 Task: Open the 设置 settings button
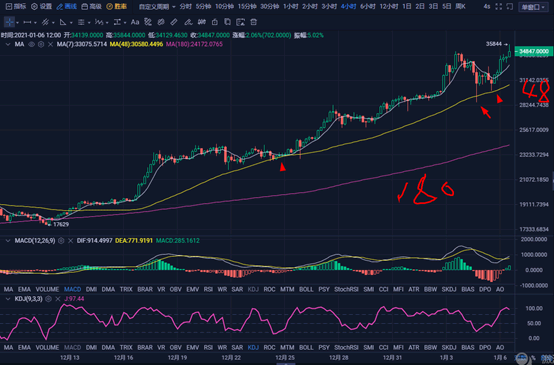click(42, 6)
